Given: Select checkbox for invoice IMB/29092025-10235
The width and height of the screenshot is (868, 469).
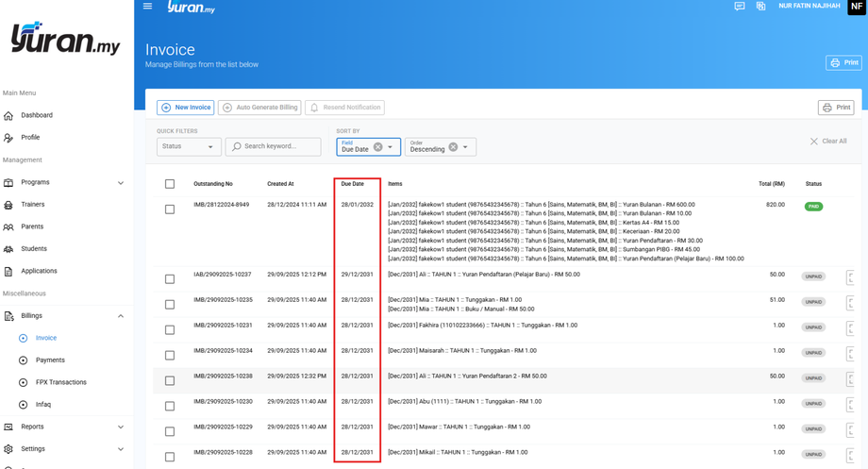Looking at the screenshot, I should pyautogui.click(x=170, y=305).
